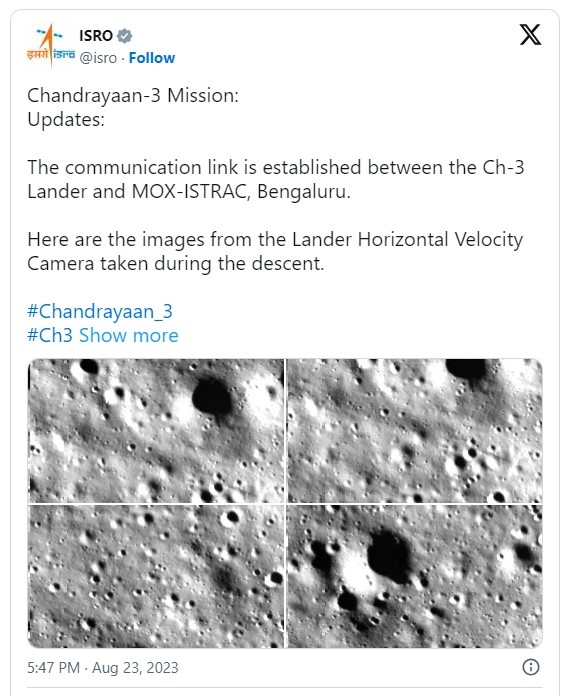Screen dimensions: 573x696
Task: Open the ISRO display name link
Action: (96, 36)
